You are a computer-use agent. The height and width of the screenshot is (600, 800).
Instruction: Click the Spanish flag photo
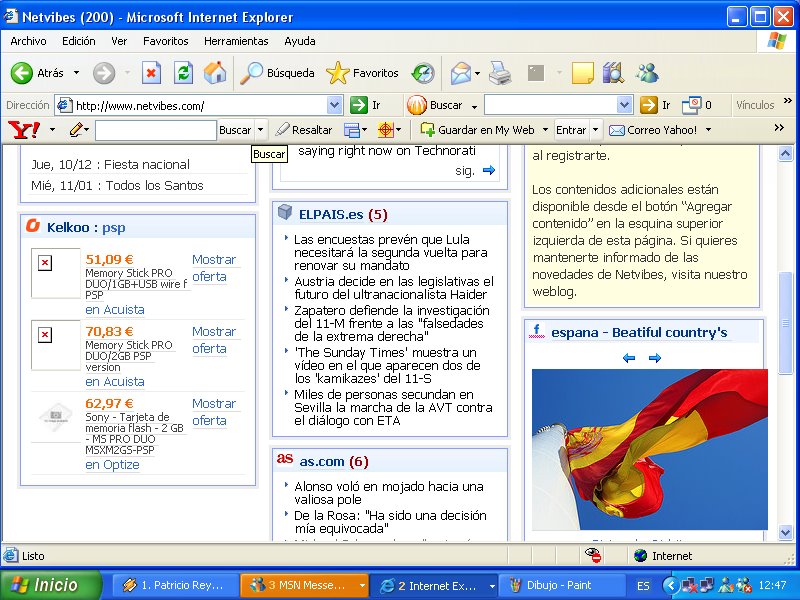point(649,449)
